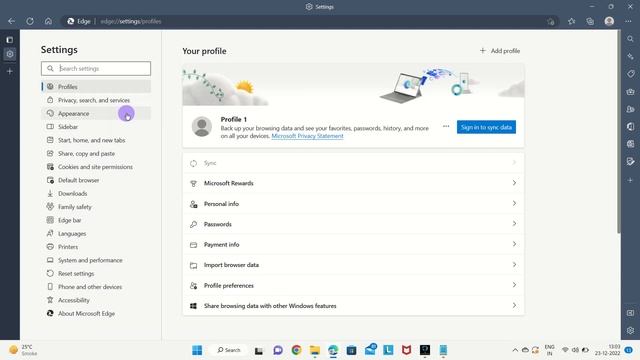Open System and performance settings

click(96, 260)
